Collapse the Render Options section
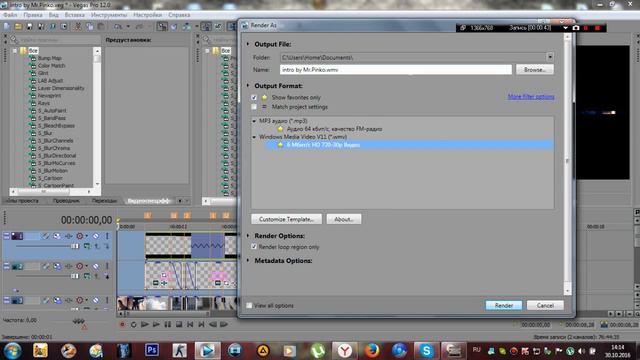 coord(248,236)
